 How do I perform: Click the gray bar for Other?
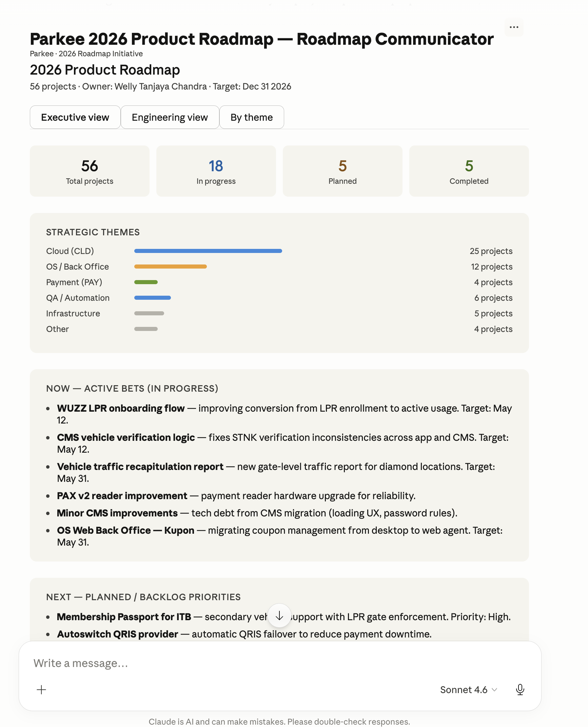tap(146, 329)
